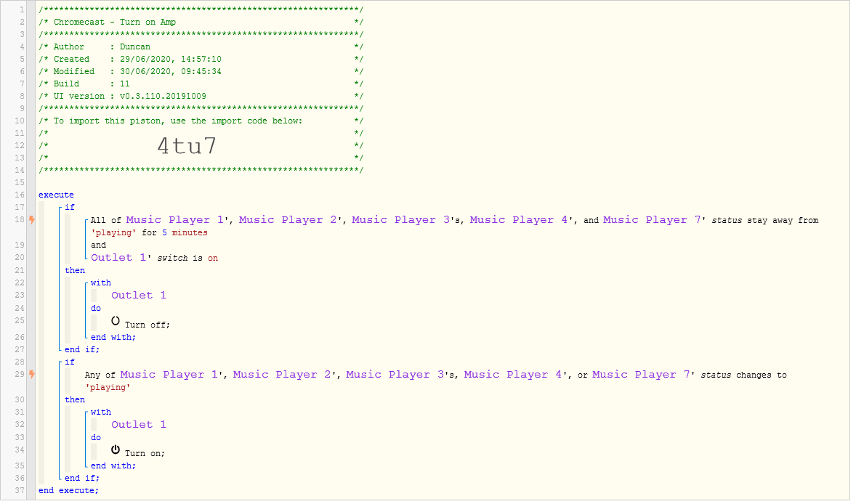Click line number 37 in the gutter

point(20,490)
